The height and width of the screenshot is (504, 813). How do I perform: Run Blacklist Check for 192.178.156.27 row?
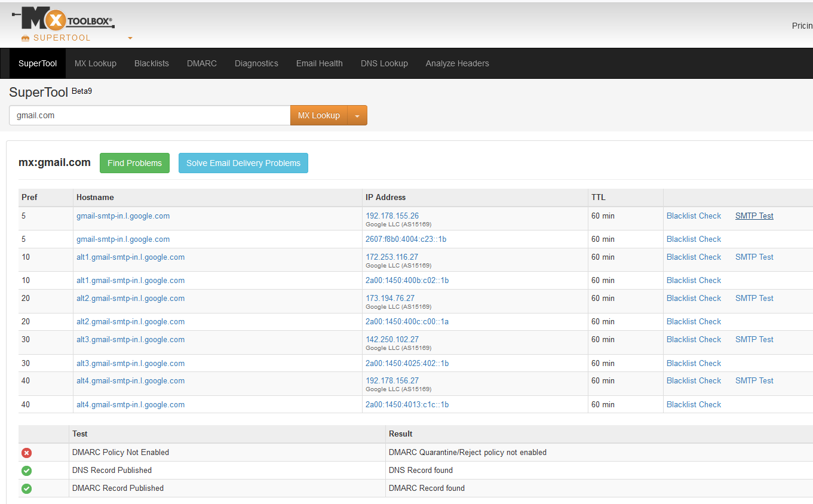pyautogui.click(x=694, y=381)
